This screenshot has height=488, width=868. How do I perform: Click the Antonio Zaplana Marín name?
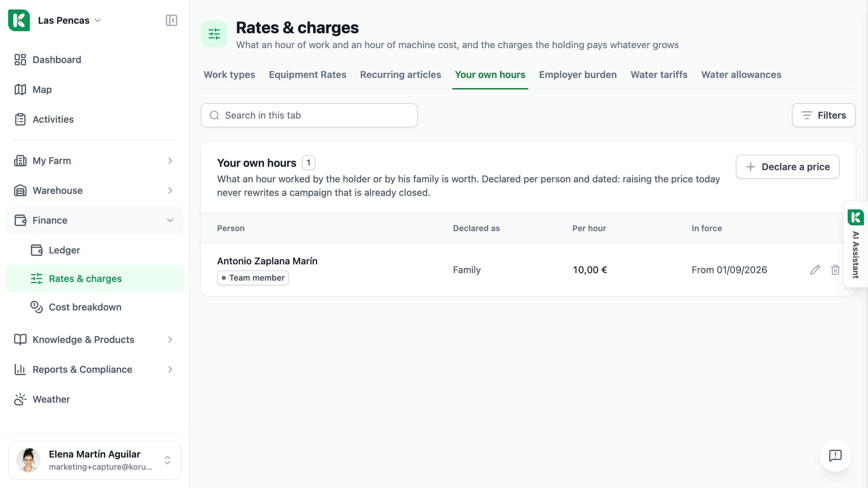pyautogui.click(x=267, y=261)
